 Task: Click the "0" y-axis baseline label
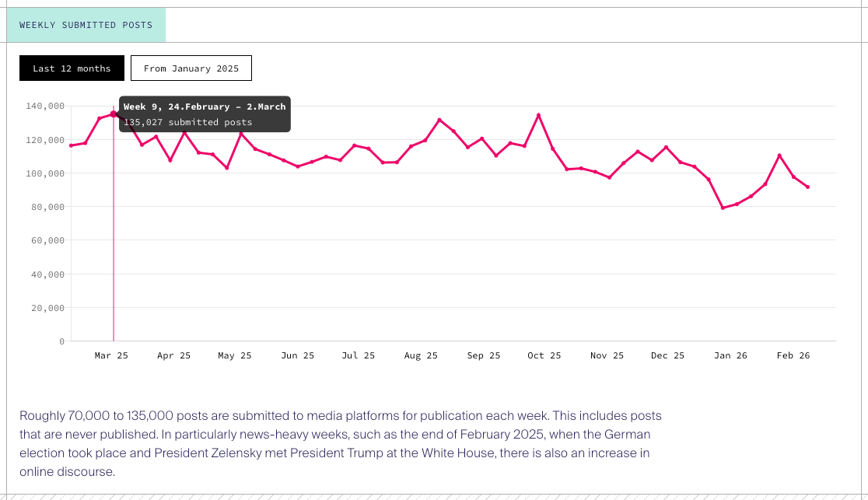[61, 341]
